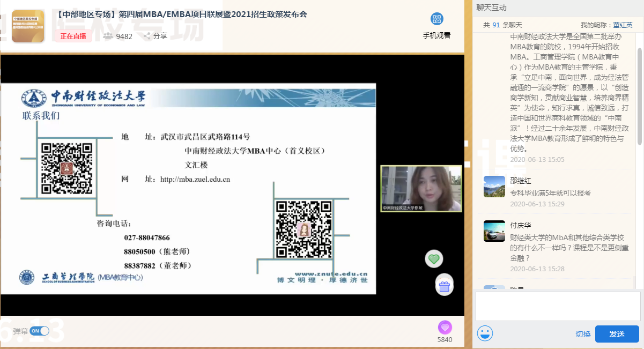Click into the chat message input box
The image size is (644, 349).
[558, 306]
